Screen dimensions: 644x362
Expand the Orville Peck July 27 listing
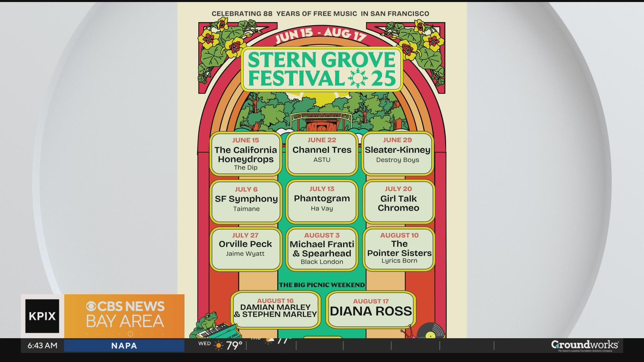pyautogui.click(x=246, y=248)
